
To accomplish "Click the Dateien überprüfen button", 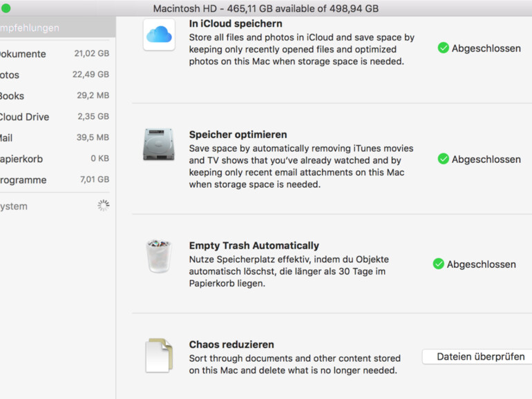I will coord(477,357).
